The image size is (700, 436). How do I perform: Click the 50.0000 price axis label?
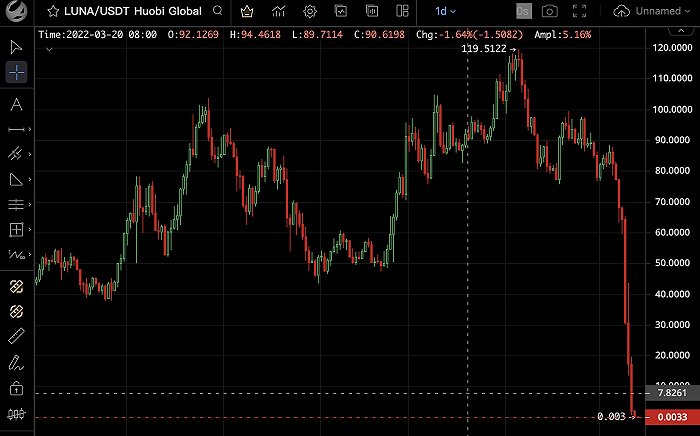tap(674, 263)
